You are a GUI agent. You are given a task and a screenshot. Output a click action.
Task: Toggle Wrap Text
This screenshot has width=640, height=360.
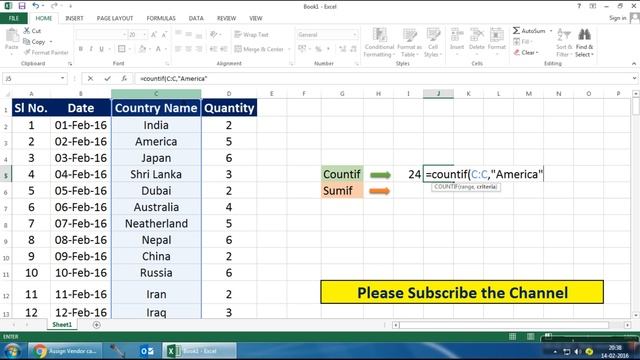coord(251,35)
